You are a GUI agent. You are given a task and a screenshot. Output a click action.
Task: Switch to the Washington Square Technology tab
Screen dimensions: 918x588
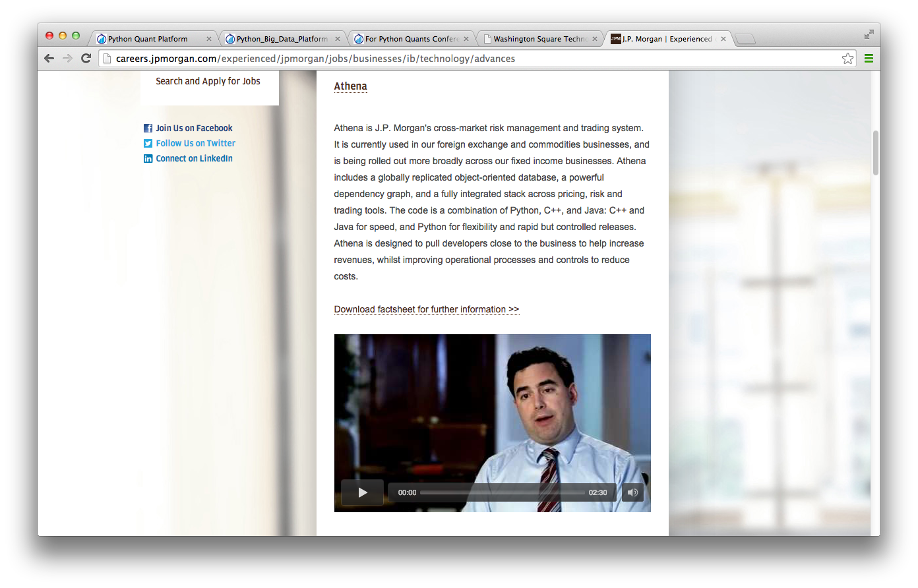[x=539, y=39]
